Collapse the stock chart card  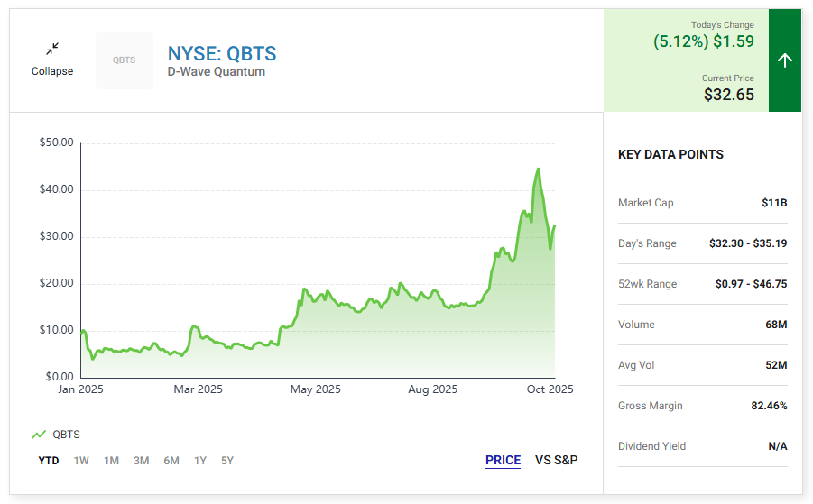[x=51, y=60]
